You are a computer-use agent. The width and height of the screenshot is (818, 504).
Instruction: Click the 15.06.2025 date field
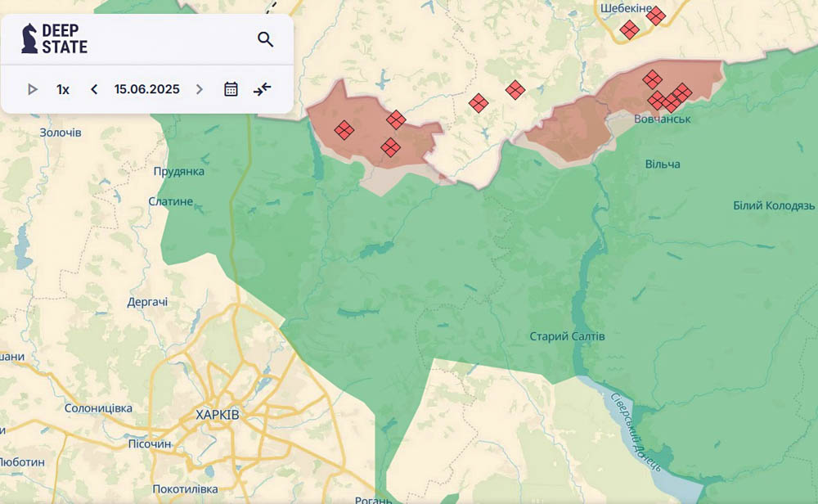[146, 89]
